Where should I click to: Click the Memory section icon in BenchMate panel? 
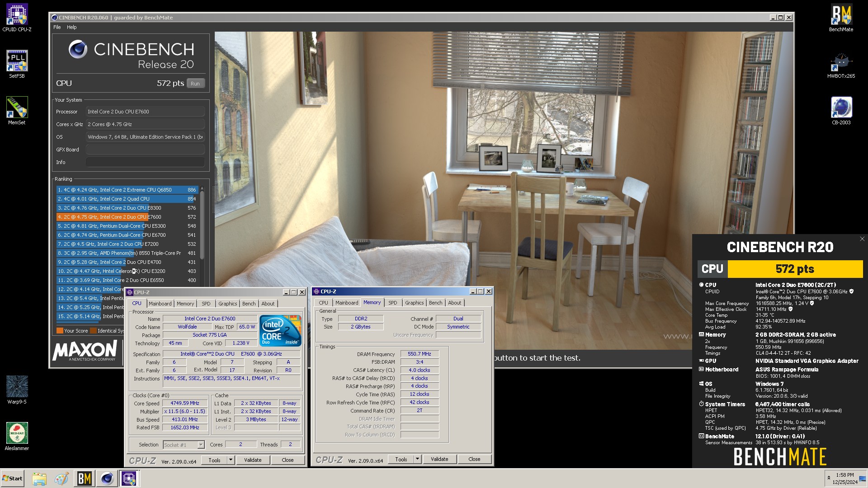coord(701,335)
